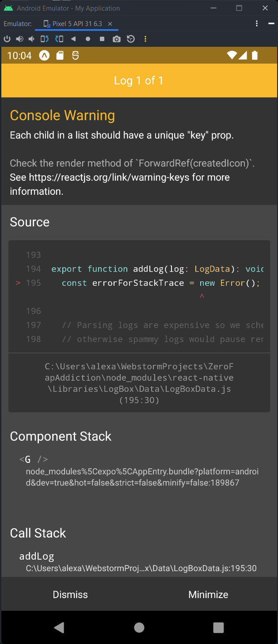The height and width of the screenshot is (644, 278).
Task: Click the emulator Power button icon
Action: point(7,39)
